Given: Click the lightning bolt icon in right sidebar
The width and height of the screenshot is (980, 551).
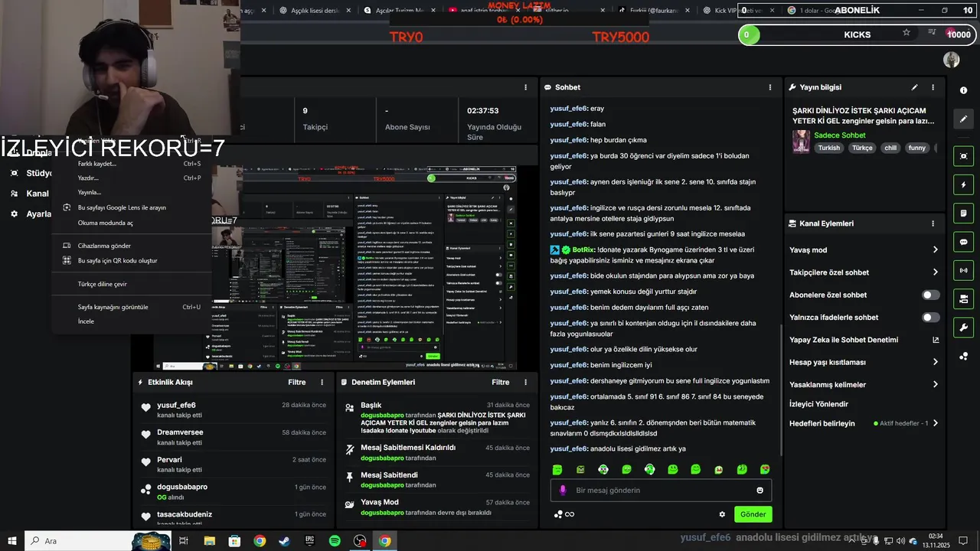Looking at the screenshot, I should pos(963,184).
